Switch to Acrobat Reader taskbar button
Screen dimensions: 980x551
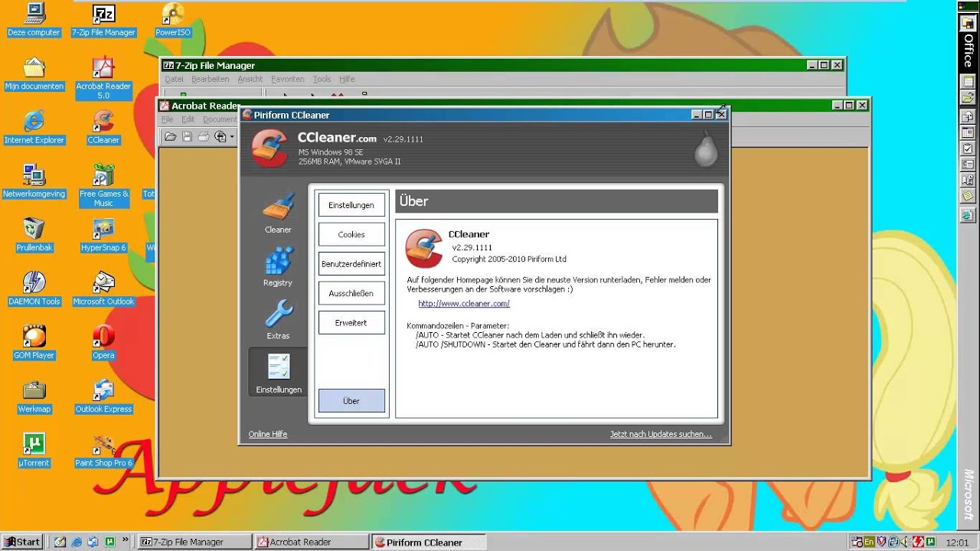click(312, 542)
